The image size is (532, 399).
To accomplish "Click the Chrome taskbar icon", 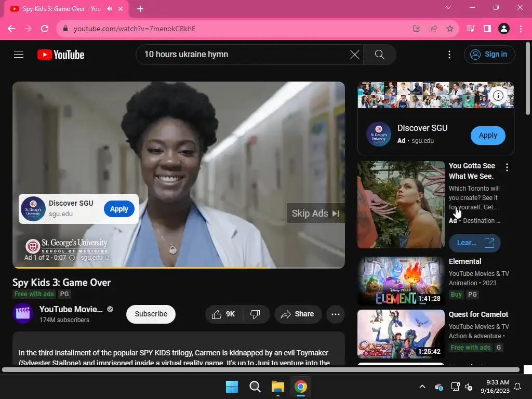I will click(x=301, y=387).
